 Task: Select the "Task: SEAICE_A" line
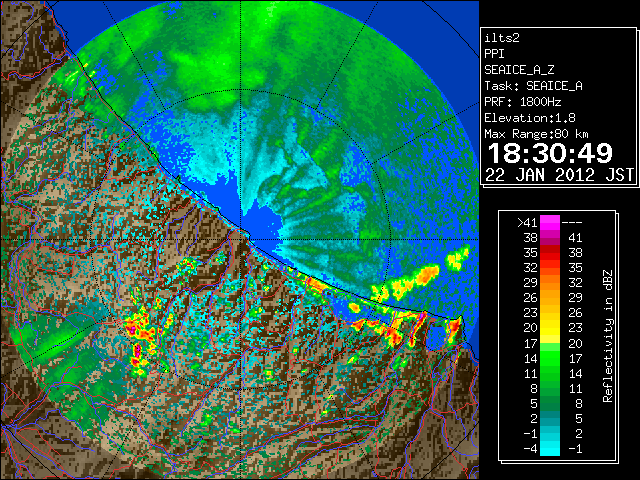(533, 86)
